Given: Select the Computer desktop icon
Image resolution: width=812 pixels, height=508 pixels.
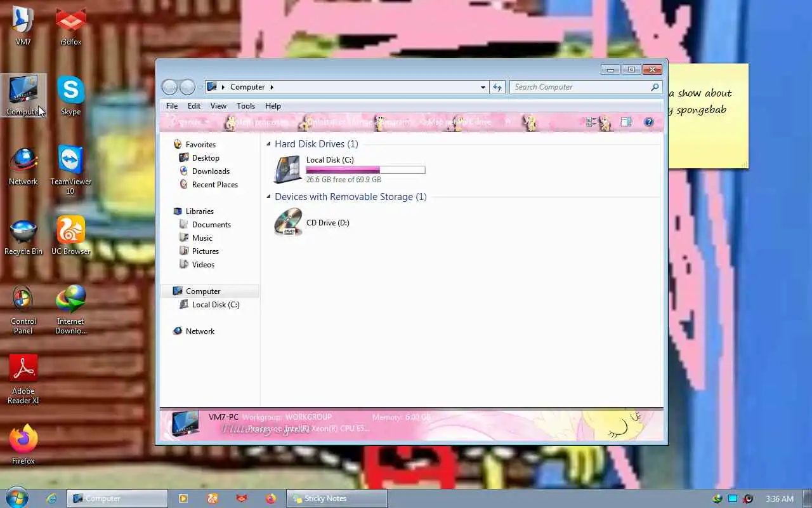Looking at the screenshot, I should (x=23, y=97).
